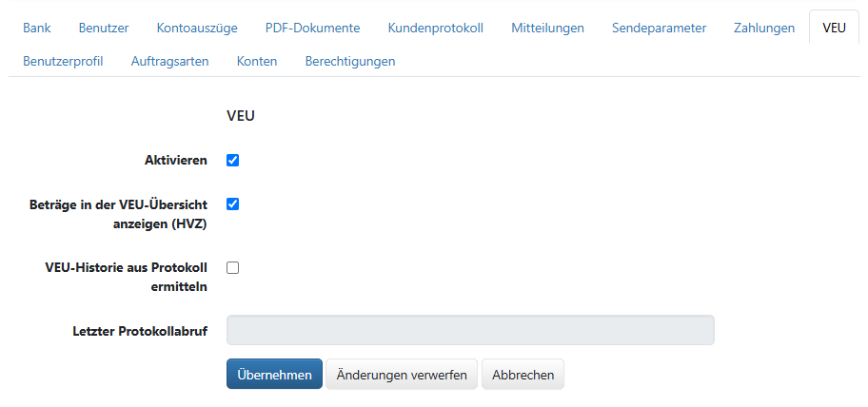Enable VEU-Historie aus Protokoll ermitteln checkbox

(232, 267)
